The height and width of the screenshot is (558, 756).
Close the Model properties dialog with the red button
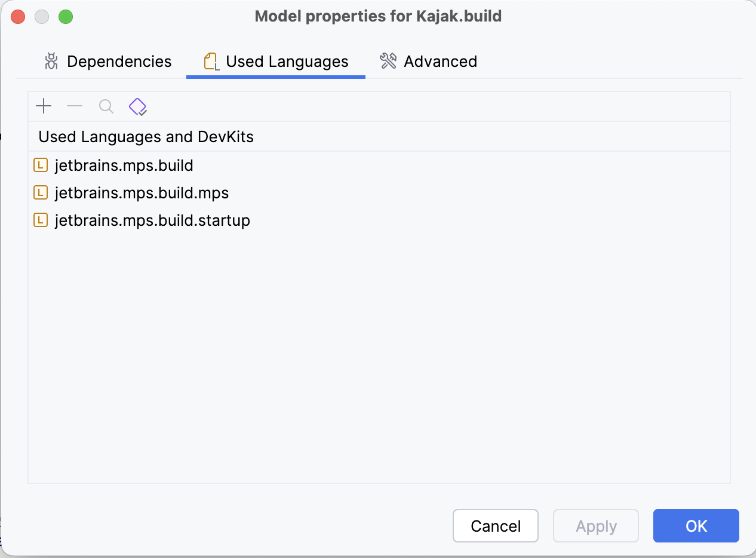click(x=18, y=17)
